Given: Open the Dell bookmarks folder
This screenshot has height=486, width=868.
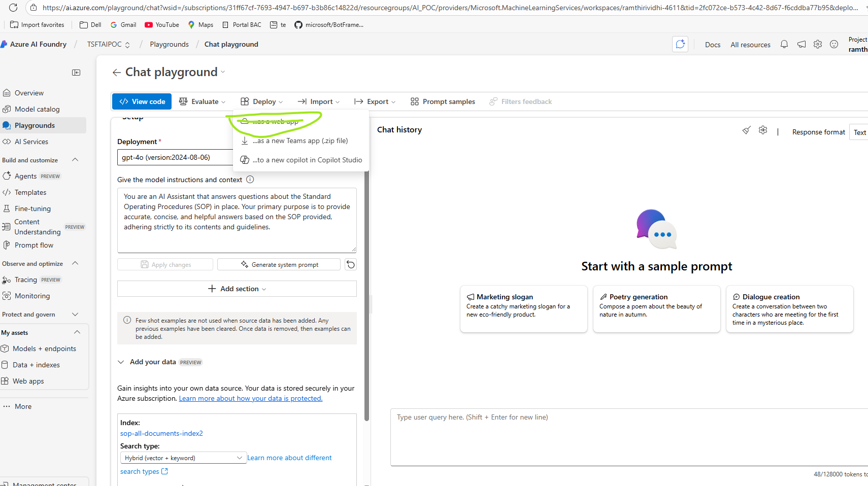Looking at the screenshot, I should [x=90, y=25].
